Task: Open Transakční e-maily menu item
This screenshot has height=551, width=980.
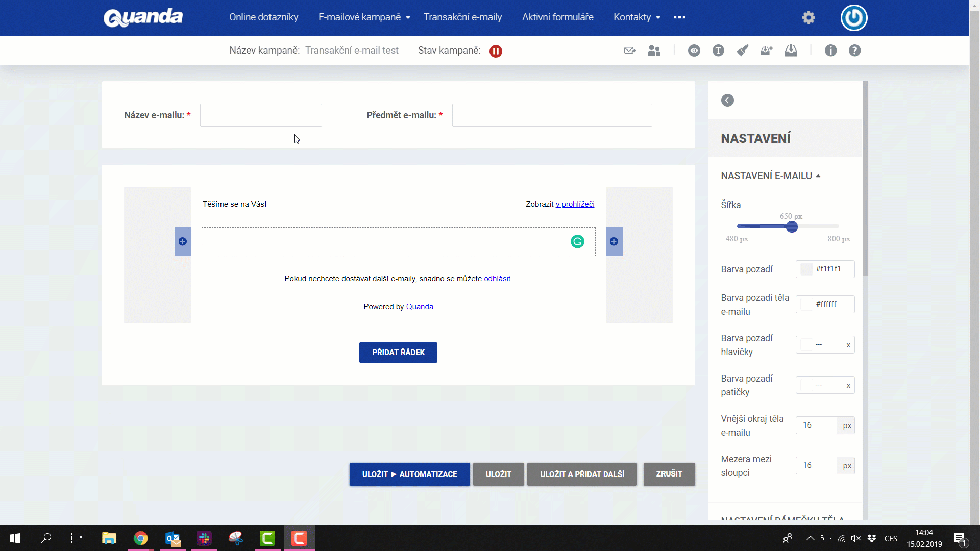Action: click(462, 17)
